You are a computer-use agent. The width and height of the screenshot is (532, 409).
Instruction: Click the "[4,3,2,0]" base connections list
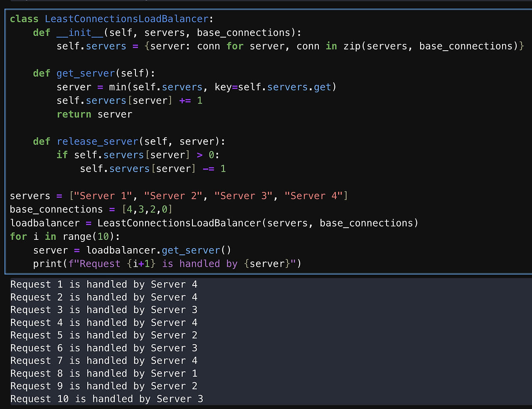[x=147, y=209]
